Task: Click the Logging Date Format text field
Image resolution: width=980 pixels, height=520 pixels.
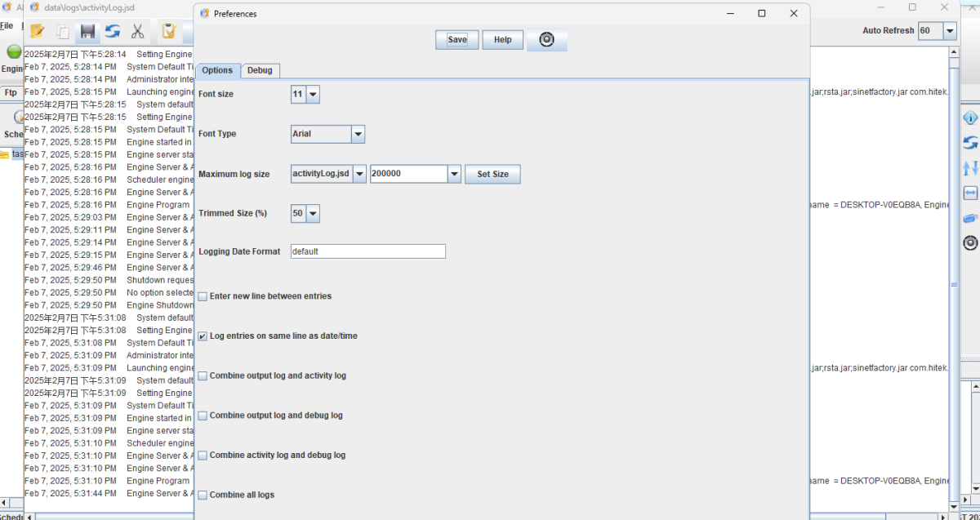Action: [367, 251]
